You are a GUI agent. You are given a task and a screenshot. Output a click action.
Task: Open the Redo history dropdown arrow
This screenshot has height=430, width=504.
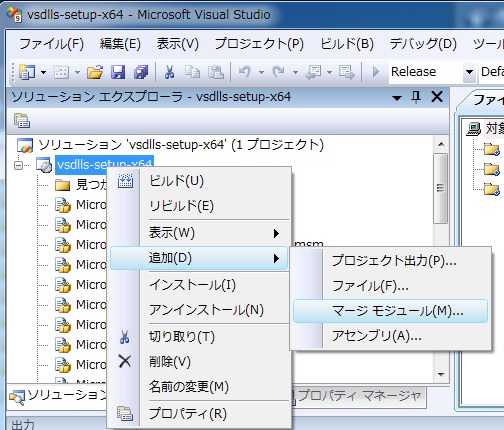295,72
